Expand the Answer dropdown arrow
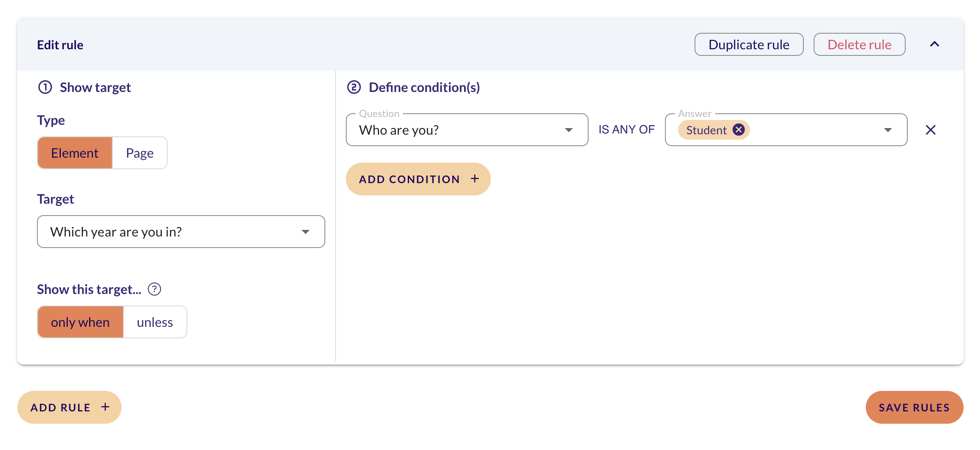This screenshot has width=980, height=450. pos(888,130)
